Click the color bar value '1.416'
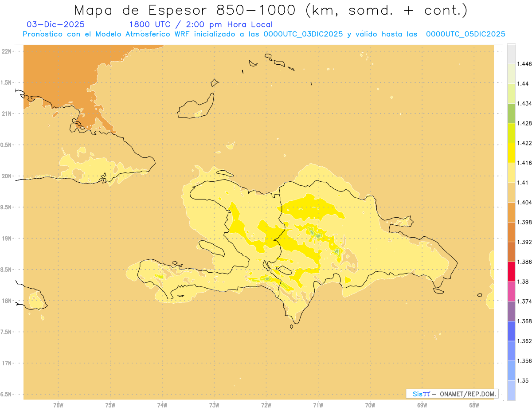Image resolution: width=532 pixels, height=411 pixels. pos(524,163)
